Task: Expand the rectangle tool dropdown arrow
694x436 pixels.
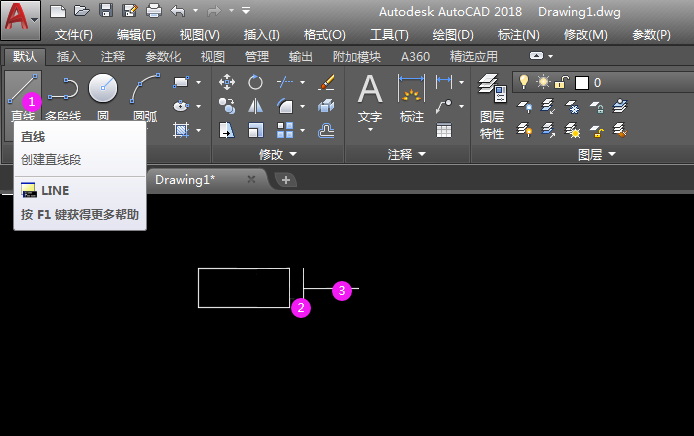Action: 198,82
